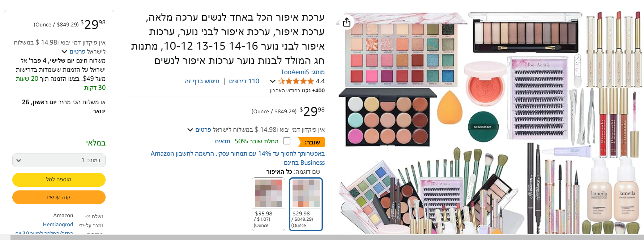This screenshot has height=240, width=644.
Task: Open Amazon Business sign-up link
Action: 238,158
